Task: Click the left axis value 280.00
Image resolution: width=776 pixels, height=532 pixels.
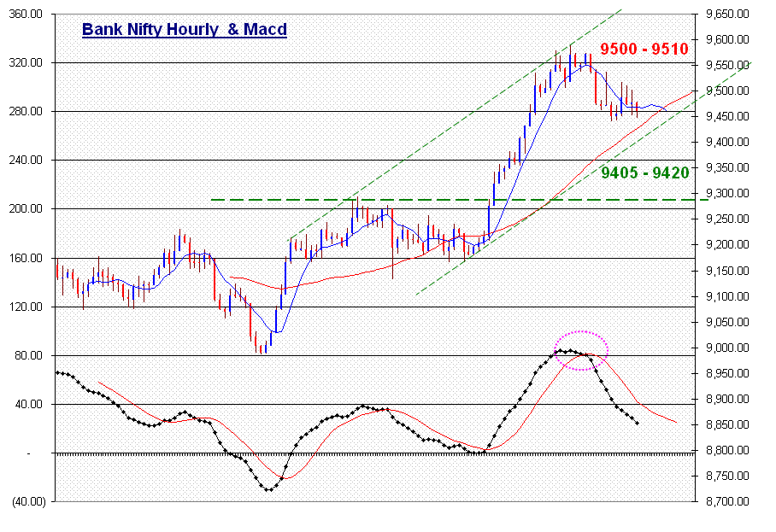Action: pos(26,111)
